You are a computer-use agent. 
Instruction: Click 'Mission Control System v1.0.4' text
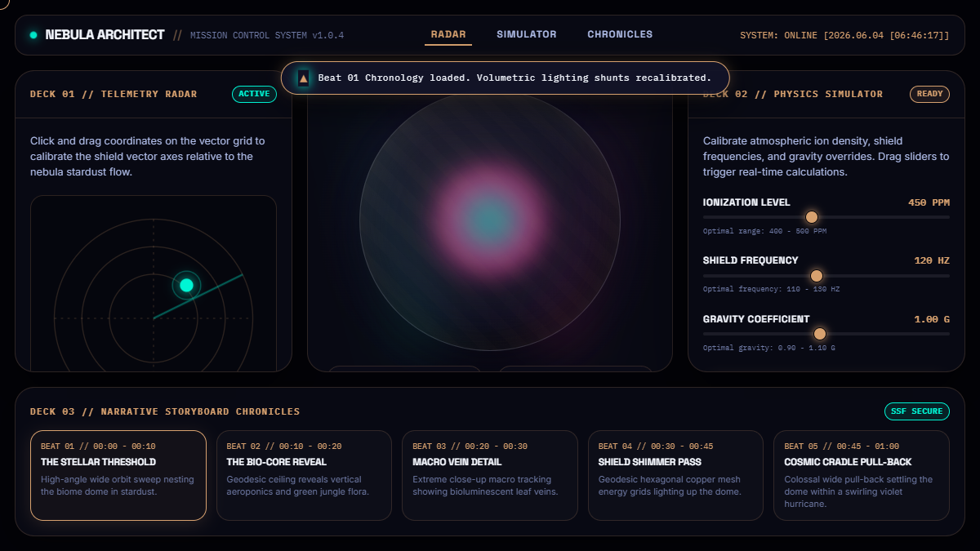pyautogui.click(x=267, y=36)
